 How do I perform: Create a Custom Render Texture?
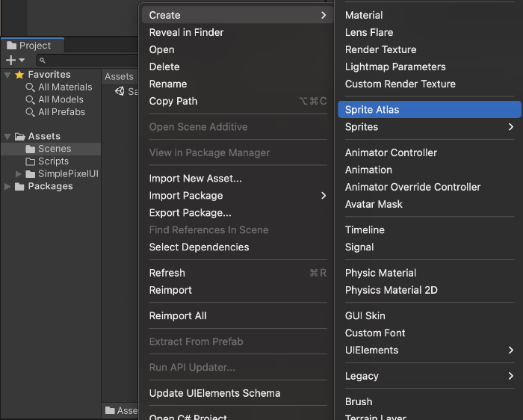point(430,84)
